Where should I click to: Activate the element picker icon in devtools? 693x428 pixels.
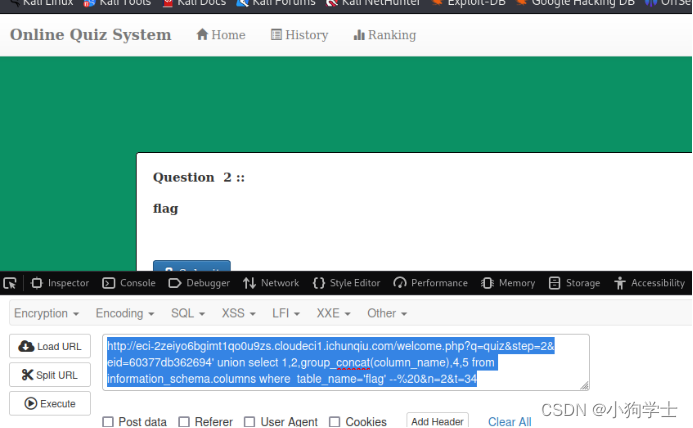tap(10, 283)
